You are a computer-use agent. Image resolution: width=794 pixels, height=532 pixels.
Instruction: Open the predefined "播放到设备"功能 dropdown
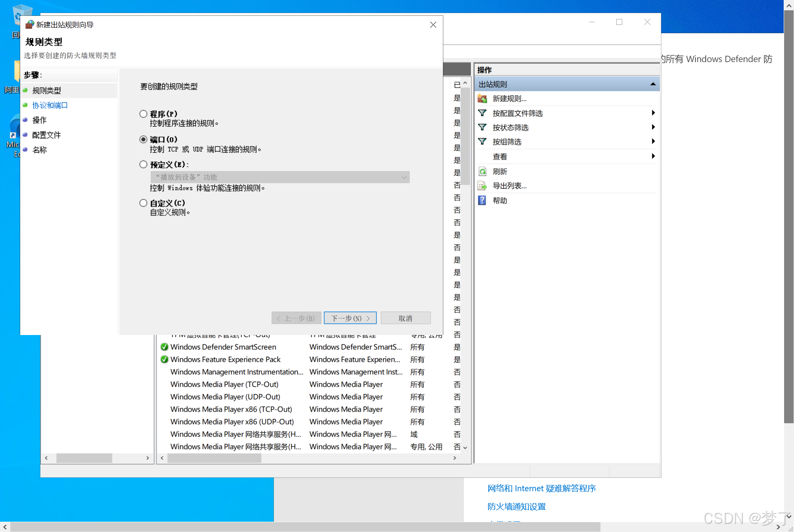(x=280, y=177)
